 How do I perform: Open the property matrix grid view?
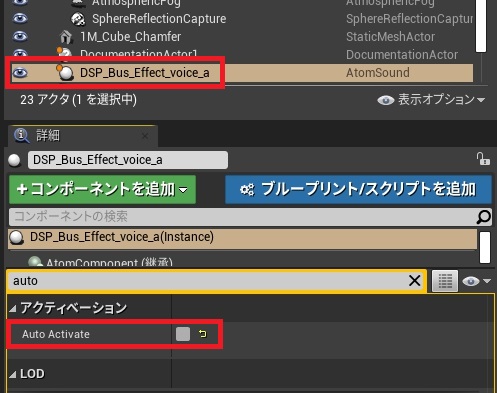(445, 281)
